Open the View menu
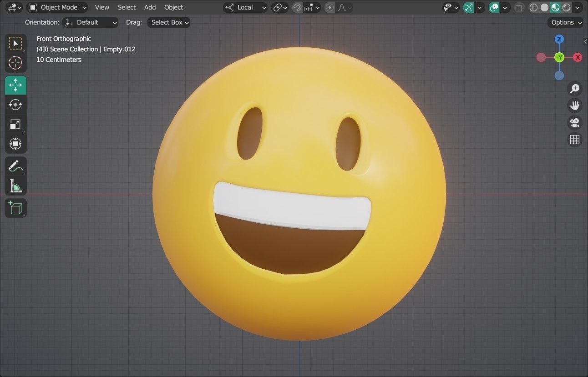Image resolution: width=588 pixels, height=377 pixels. pyautogui.click(x=102, y=7)
